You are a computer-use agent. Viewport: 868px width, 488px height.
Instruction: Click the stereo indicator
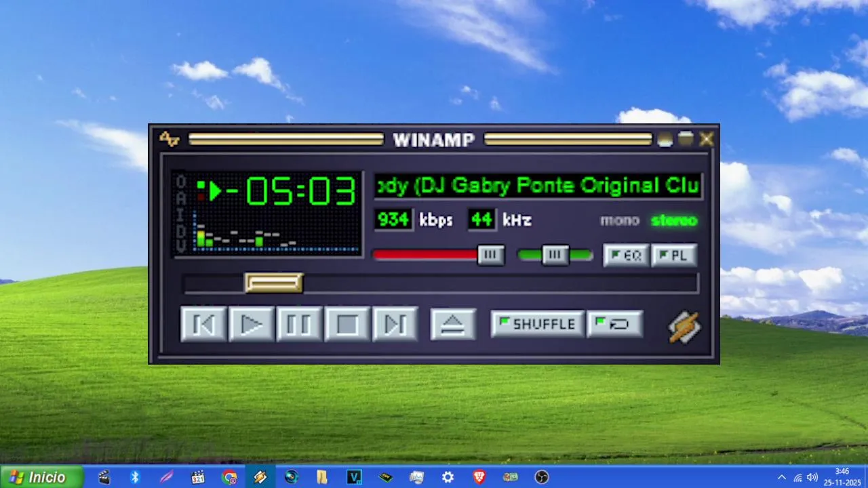674,220
